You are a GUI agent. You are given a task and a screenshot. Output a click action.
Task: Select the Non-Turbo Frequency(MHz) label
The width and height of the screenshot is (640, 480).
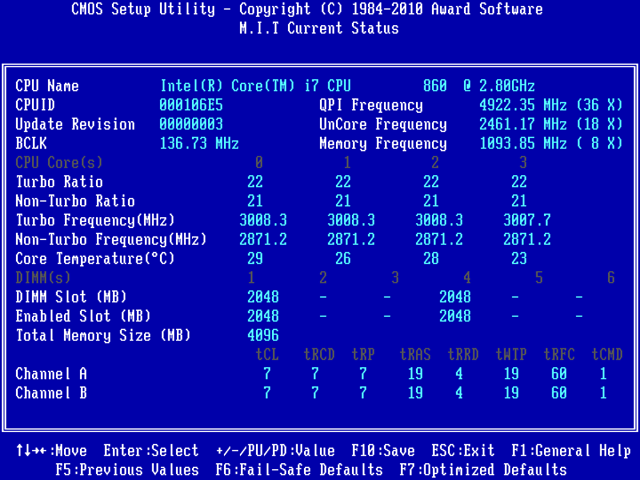[x=111, y=239]
